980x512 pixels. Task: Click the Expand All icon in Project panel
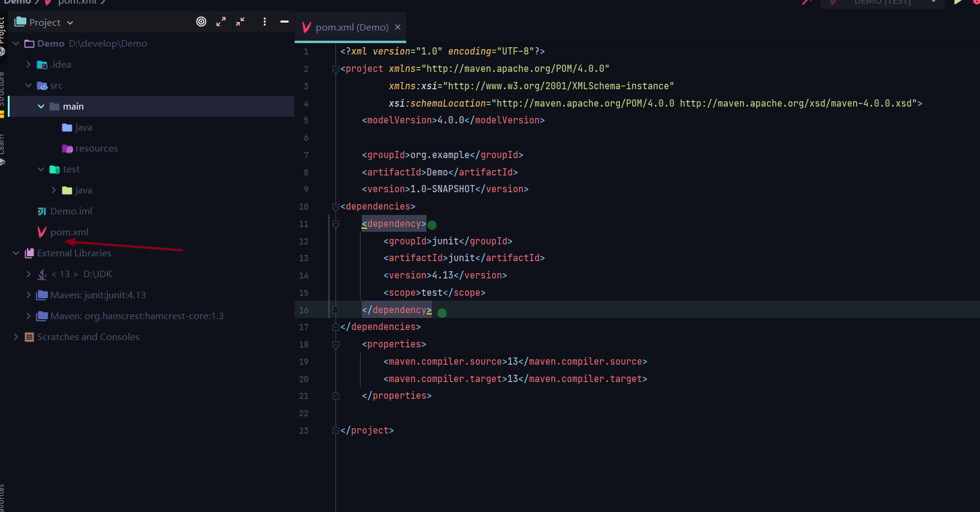tap(221, 22)
